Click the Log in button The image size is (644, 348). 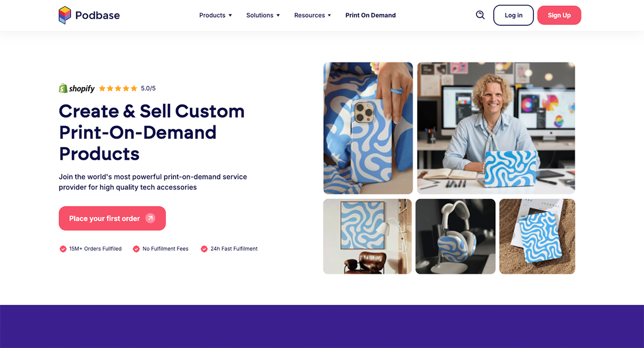(x=514, y=15)
